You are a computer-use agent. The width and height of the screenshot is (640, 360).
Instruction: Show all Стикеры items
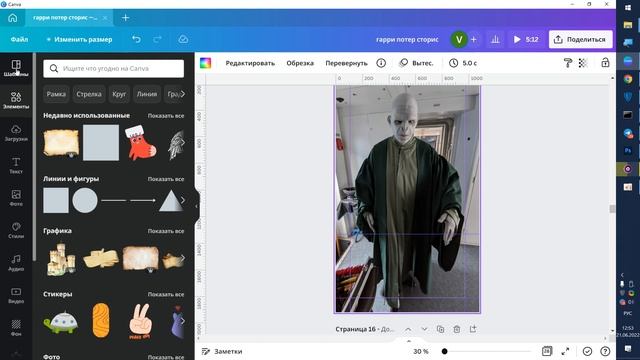click(x=166, y=294)
